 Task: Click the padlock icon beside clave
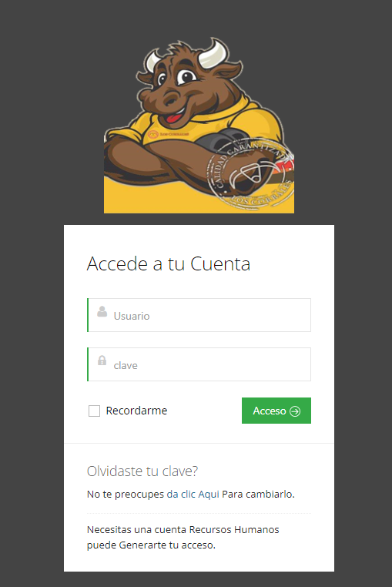click(102, 361)
